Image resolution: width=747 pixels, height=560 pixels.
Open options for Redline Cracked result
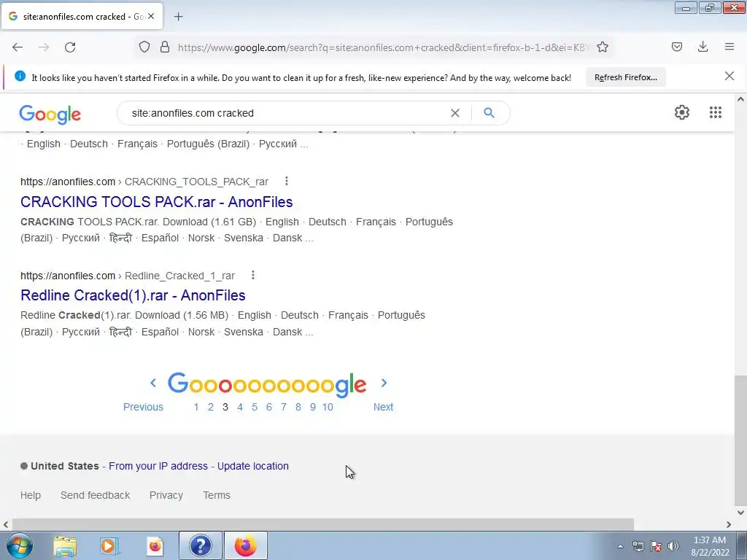point(253,275)
